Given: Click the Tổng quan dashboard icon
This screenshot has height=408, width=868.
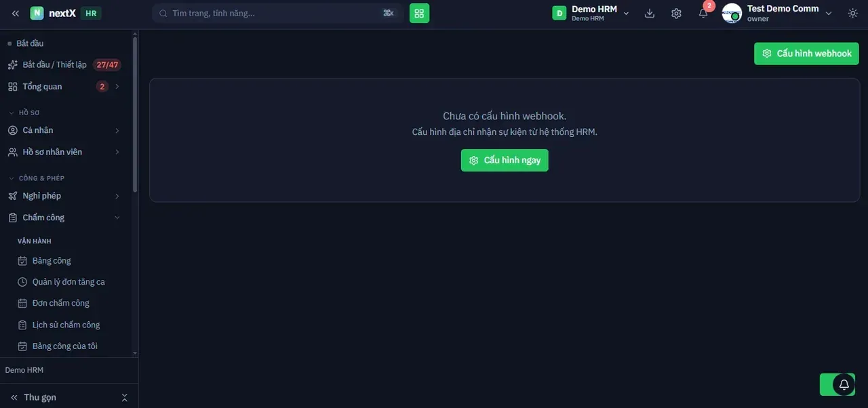Looking at the screenshot, I should tap(12, 87).
